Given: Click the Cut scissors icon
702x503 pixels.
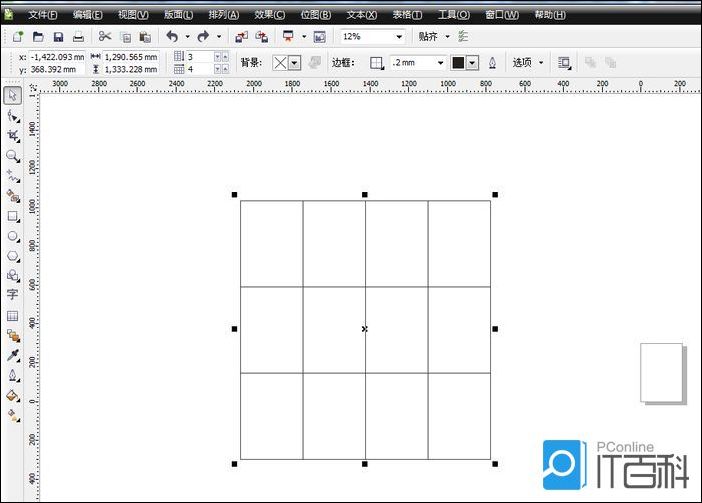Looking at the screenshot, I should click(103, 36).
